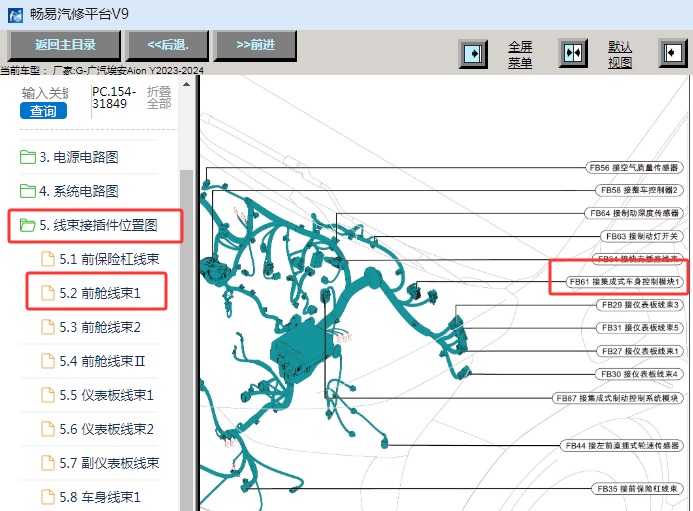Click the folder icon of 4. 系统电路图
Screen dimensions: 693x511
point(27,191)
